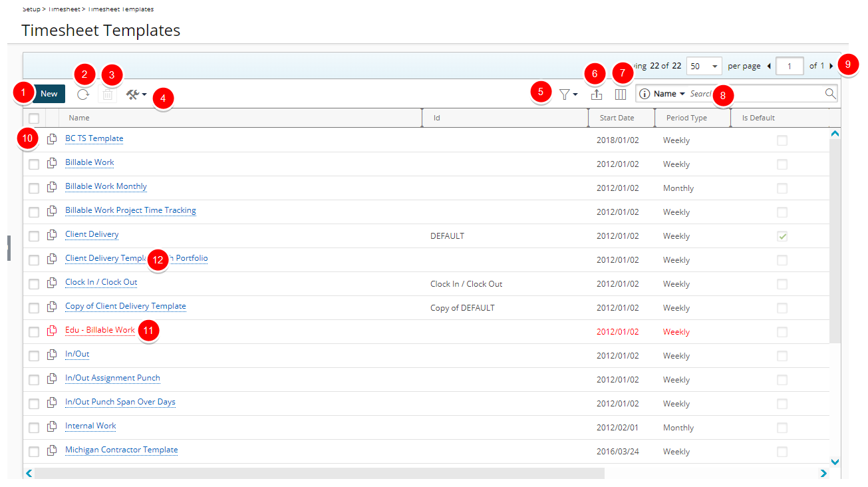Open the tools wrench dropdown
The image size is (868, 487).
(x=136, y=95)
